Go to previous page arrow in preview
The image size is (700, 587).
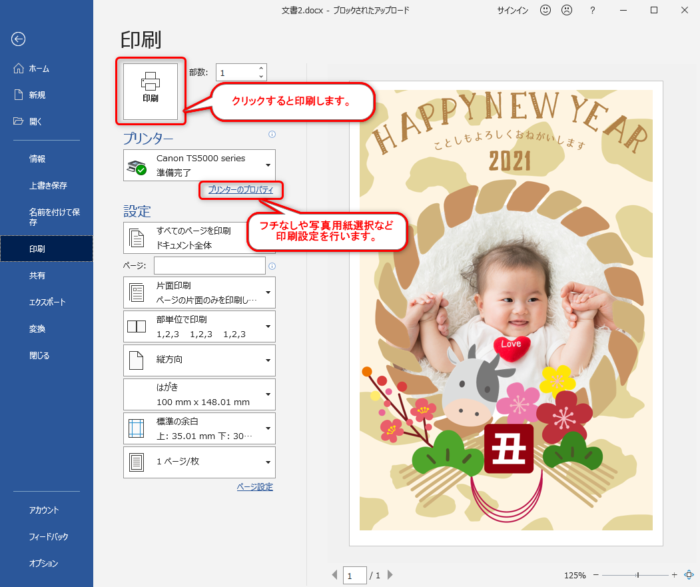(x=335, y=575)
